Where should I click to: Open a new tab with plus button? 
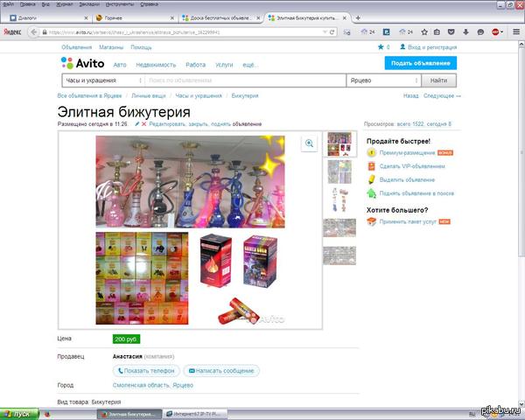coord(358,17)
